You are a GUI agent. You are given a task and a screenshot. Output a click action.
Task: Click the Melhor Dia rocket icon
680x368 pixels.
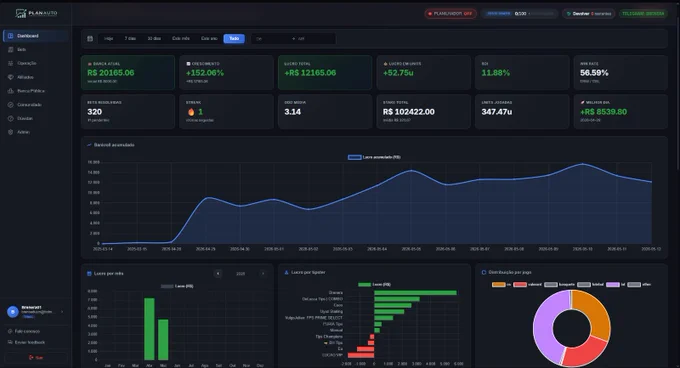[582, 103]
